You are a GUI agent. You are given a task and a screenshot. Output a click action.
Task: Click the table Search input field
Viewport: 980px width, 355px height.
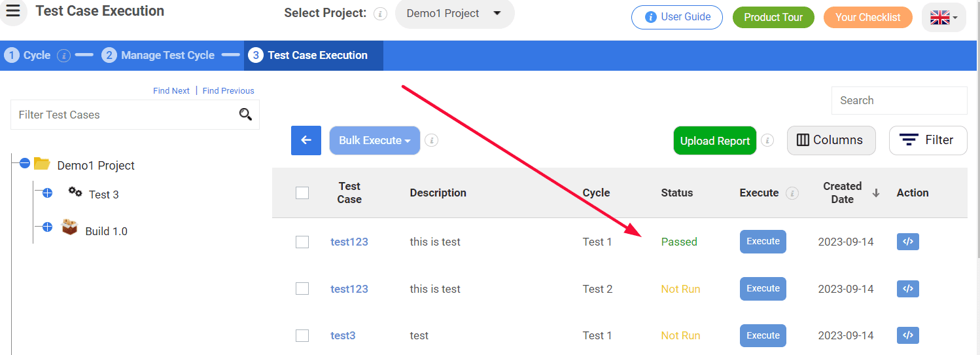point(899,100)
